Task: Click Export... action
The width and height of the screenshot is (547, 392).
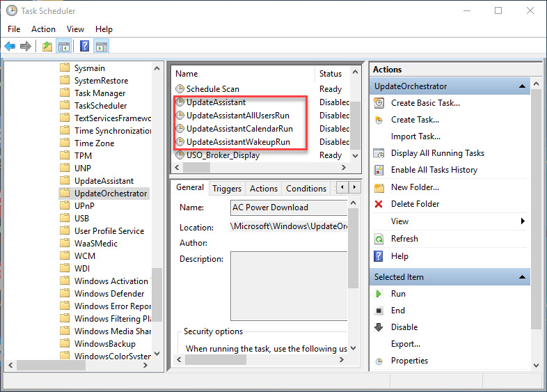Action: [x=405, y=344]
